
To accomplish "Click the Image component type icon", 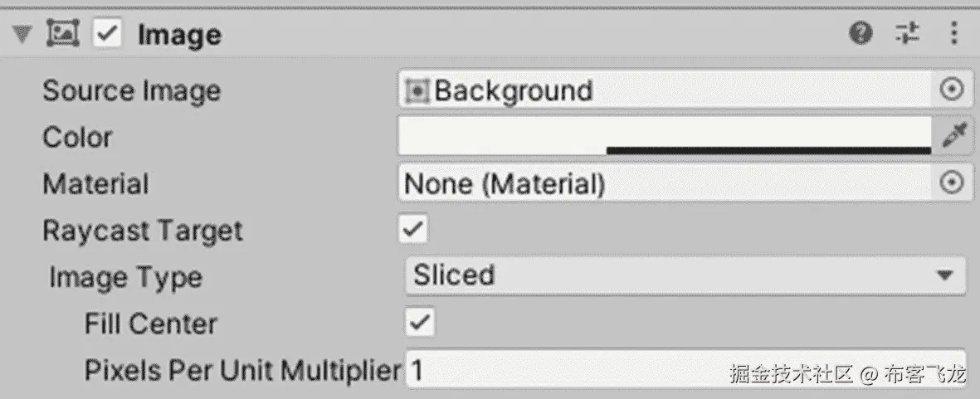I will click(x=62, y=34).
